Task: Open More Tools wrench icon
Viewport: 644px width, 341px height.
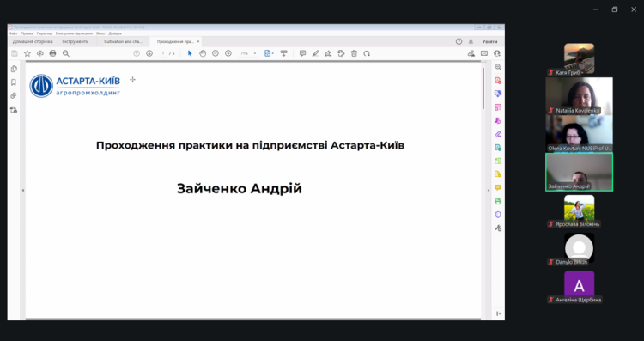Action: [498, 228]
